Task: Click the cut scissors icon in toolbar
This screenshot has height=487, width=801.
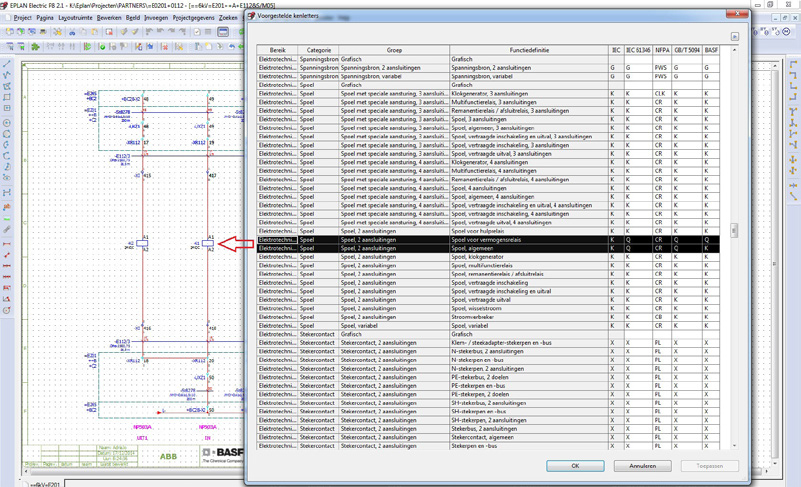Action: [x=73, y=32]
